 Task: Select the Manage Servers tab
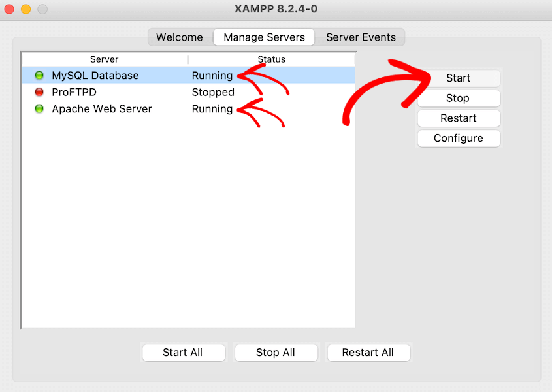[264, 37]
